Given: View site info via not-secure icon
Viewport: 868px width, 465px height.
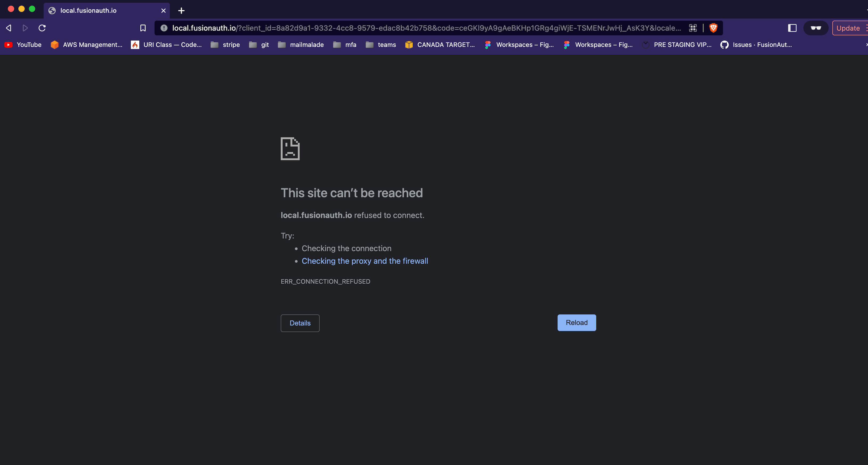Looking at the screenshot, I should 164,28.
